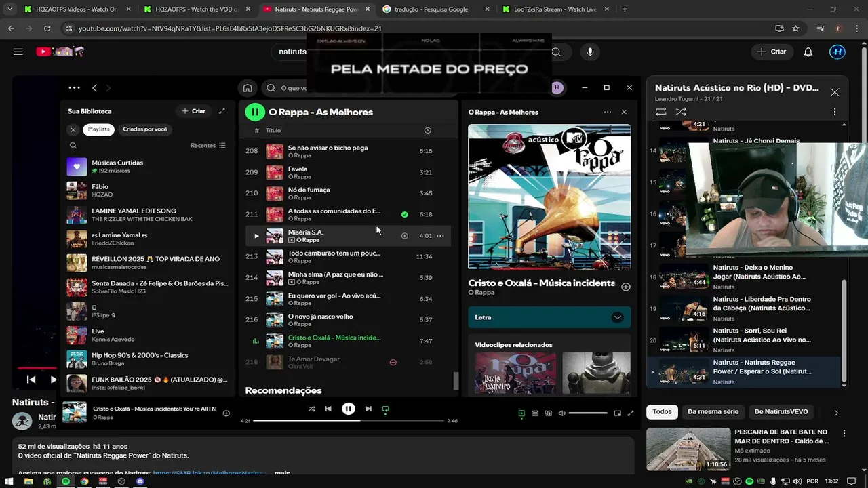Go to Spotify Home
The image size is (868, 488).
(248, 88)
